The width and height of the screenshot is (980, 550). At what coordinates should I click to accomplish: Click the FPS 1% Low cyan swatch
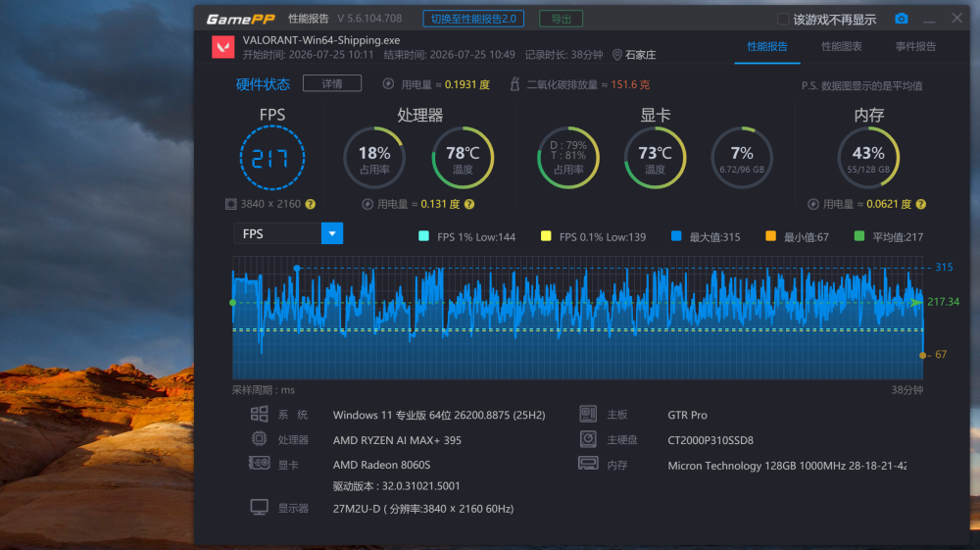point(423,235)
